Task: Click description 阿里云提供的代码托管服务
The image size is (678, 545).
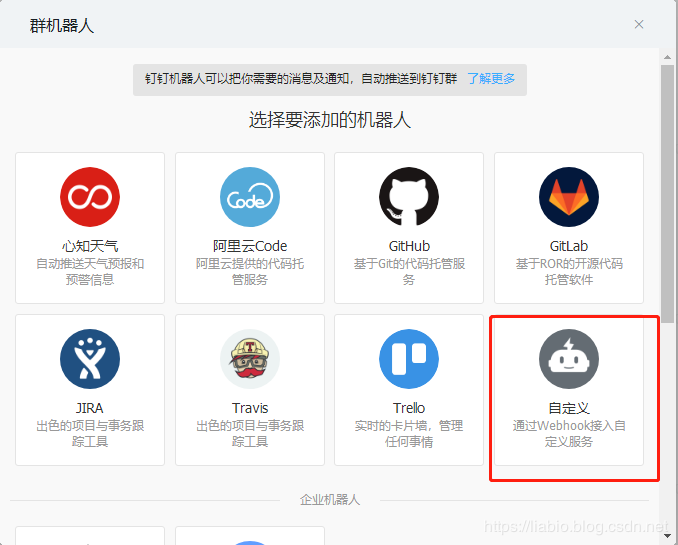Action: [x=250, y=272]
